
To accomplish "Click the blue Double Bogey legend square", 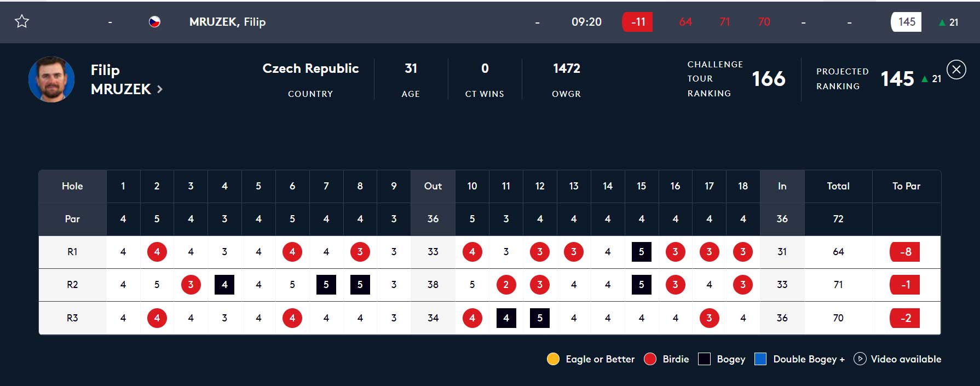I will [760, 359].
